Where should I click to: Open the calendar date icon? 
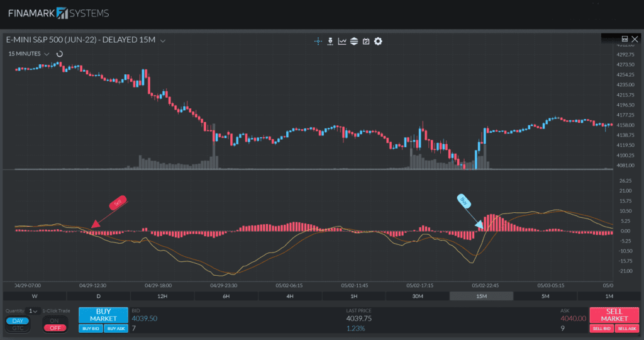pos(366,42)
